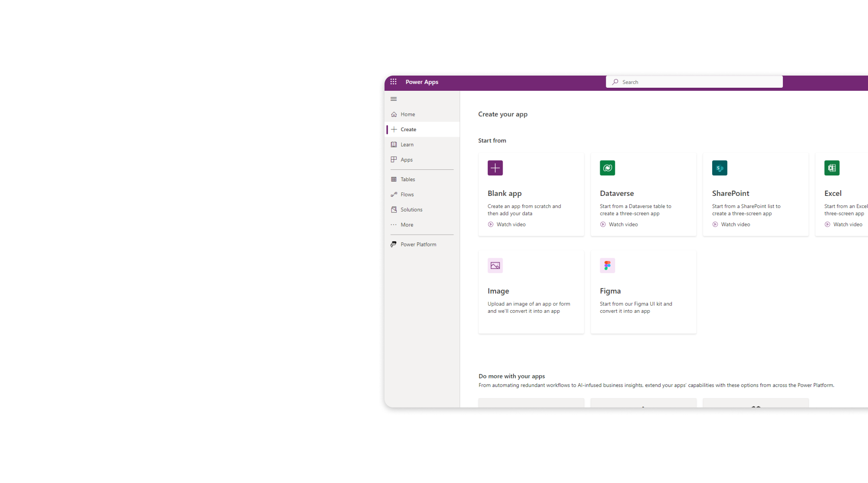Open Apps in navigation
Image resolution: width=868 pixels, height=483 pixels.
[422, 160]
